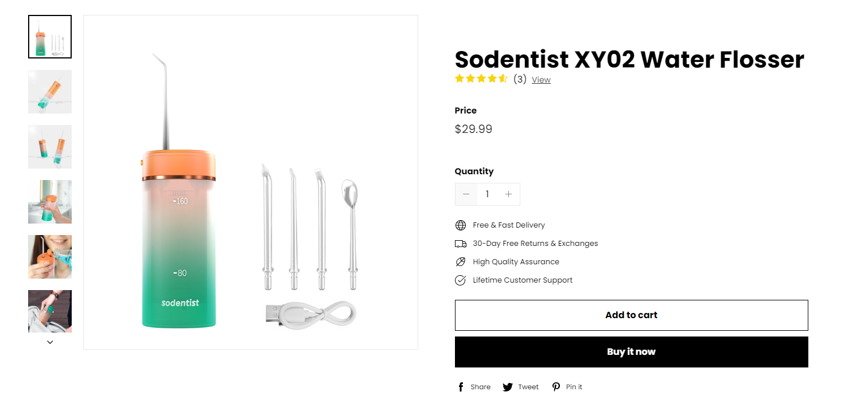This screenshot has width=868, height=403.
Task: Click the checkmark lifetime support icon
Action: (461, 280)
